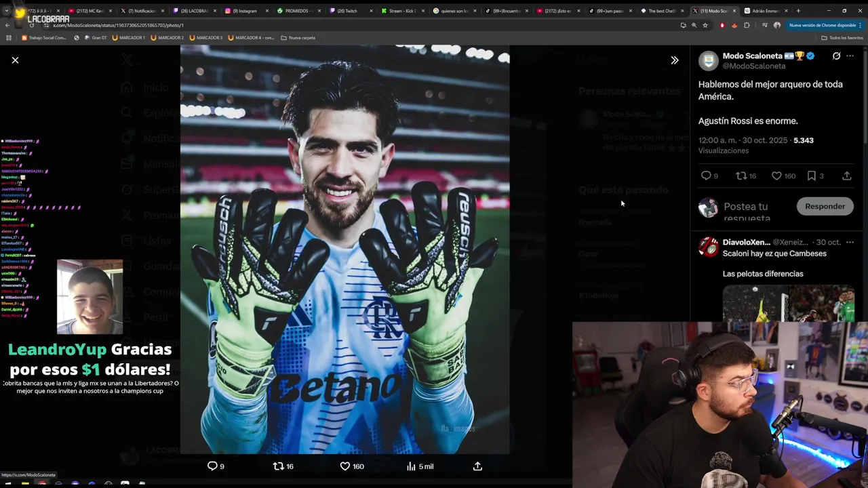This screenshot has height=488, width=868.
Task: Collapse the side panel with double-chevron icon
Action: tap(675, 60)
